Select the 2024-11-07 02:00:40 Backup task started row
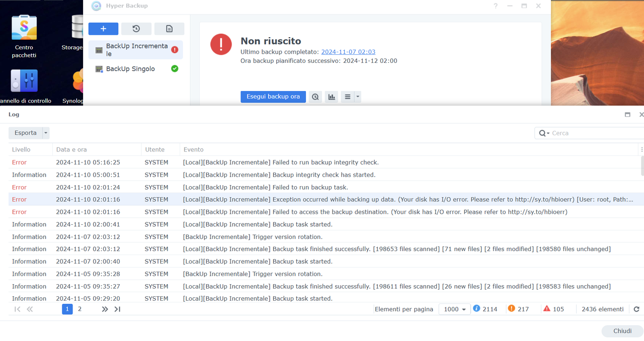This screenshot has width=644, height=341. [x=325, y=262]
